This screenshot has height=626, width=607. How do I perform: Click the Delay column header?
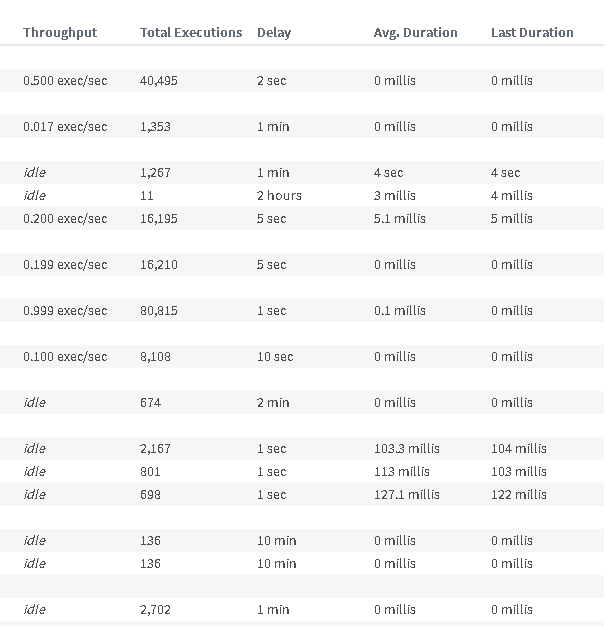274,33
